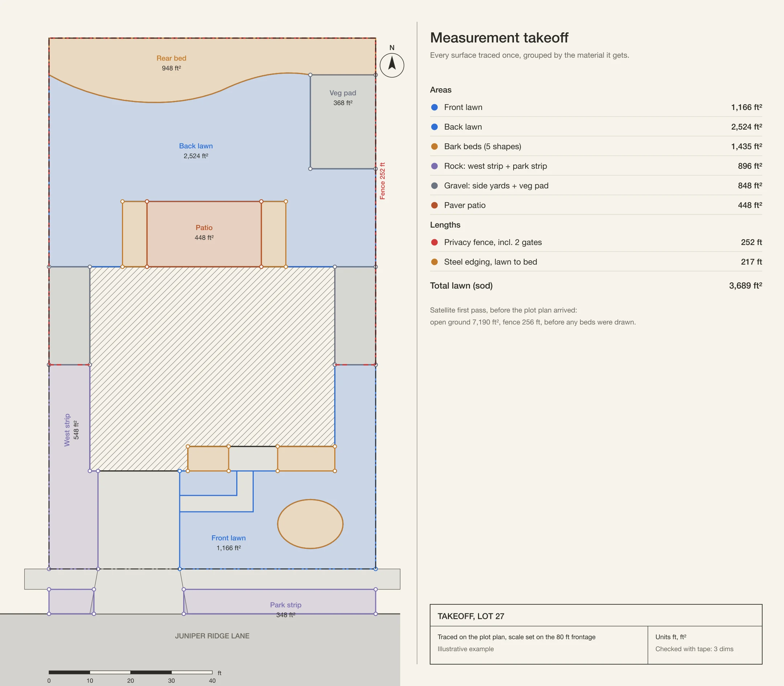
Task: Click the 'Total lawn (sod)' label
Action: click(x=461, y=286)
